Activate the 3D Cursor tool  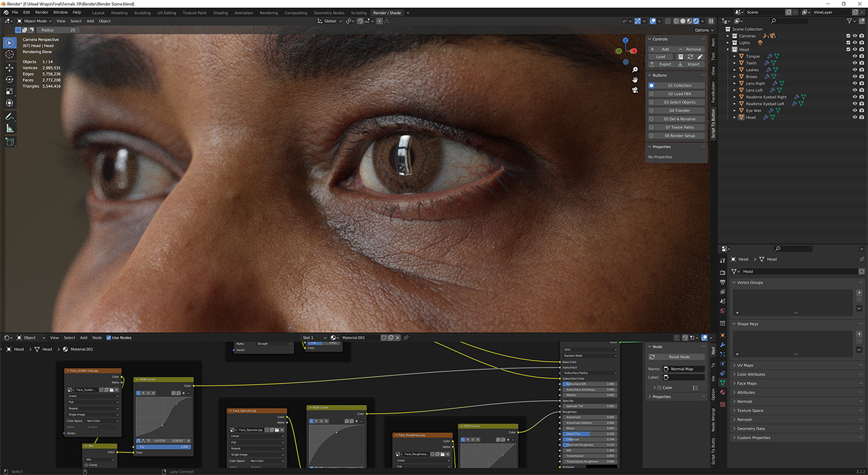pyautogui.click(x=9, y=55)
